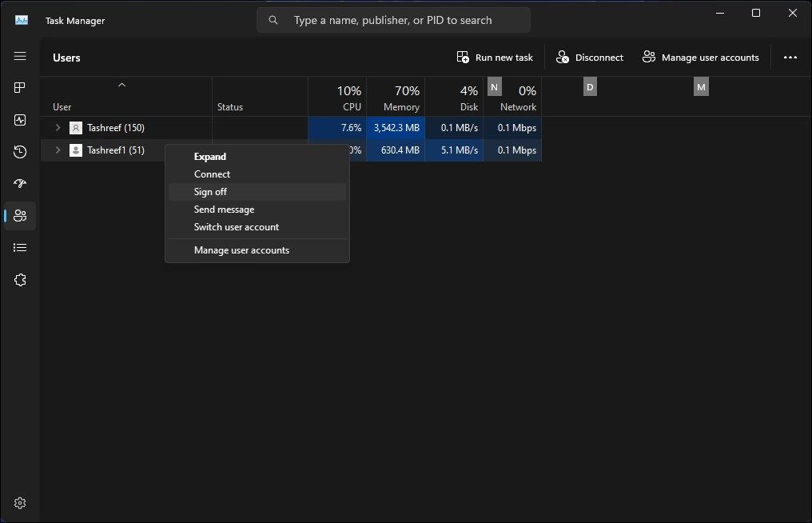Open the Startup apps page

[x=19, y=183]
